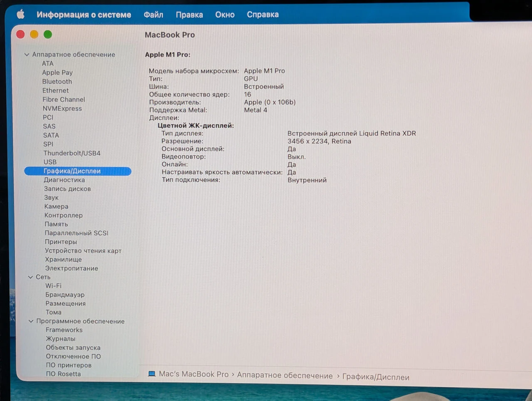Select Брандмауэр under Сеть
Viewport: 532px width, 401px height.
tap(65, 295)
